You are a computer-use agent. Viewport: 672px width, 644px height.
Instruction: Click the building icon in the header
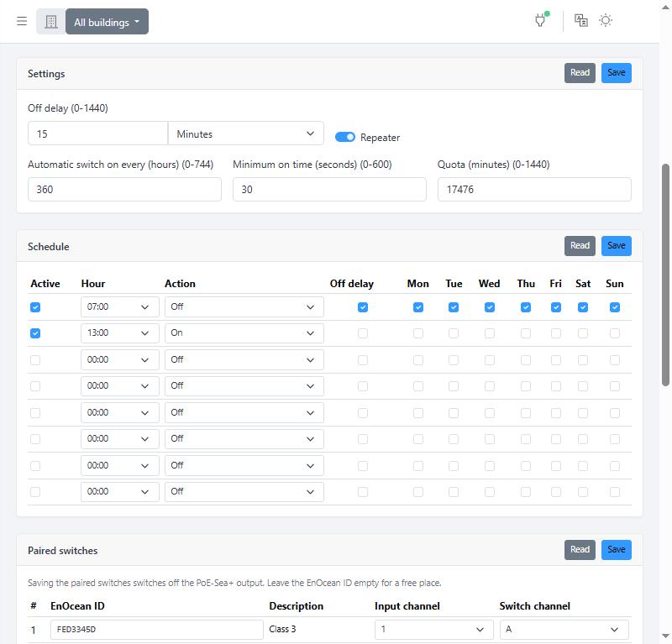coord(51,22)
